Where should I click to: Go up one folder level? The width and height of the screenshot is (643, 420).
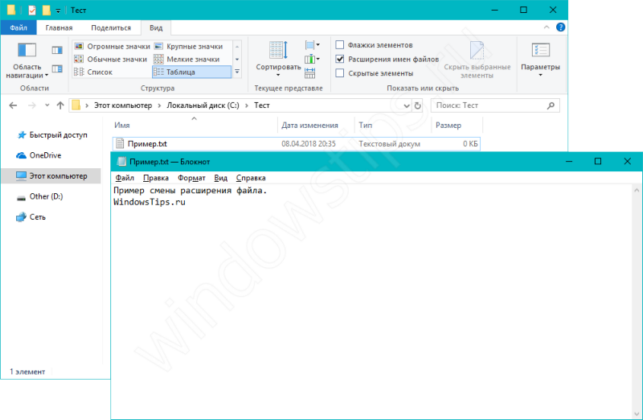60,105
